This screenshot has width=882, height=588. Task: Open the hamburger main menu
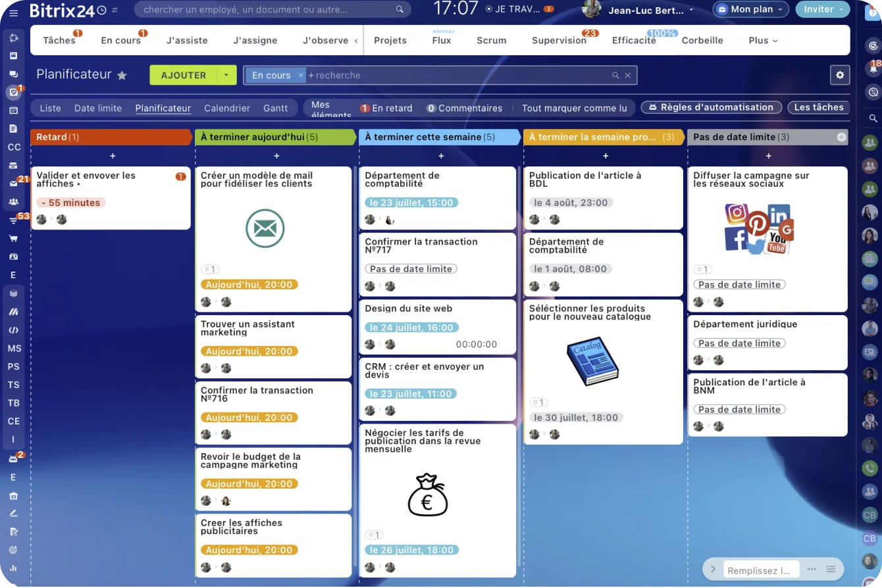coord(13,12)
